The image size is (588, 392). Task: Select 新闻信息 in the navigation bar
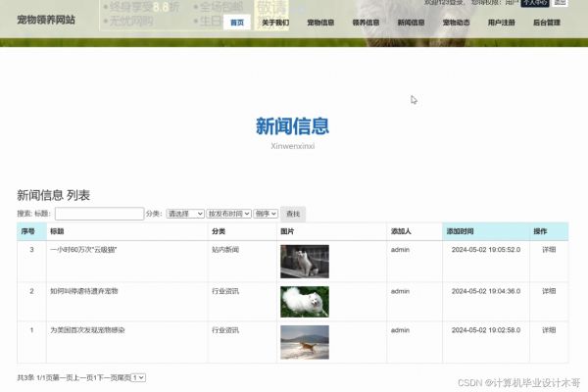(411, 22)
